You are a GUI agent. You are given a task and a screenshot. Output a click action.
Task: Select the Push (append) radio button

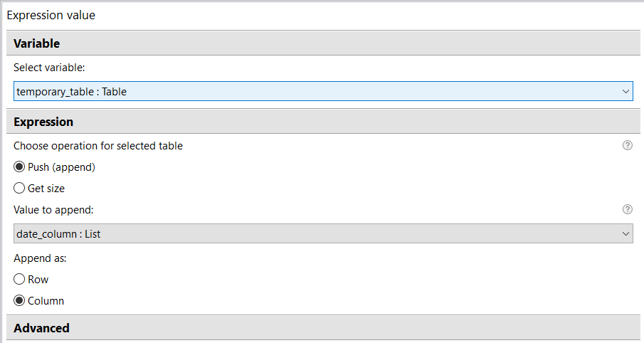(x=19, y=167)
